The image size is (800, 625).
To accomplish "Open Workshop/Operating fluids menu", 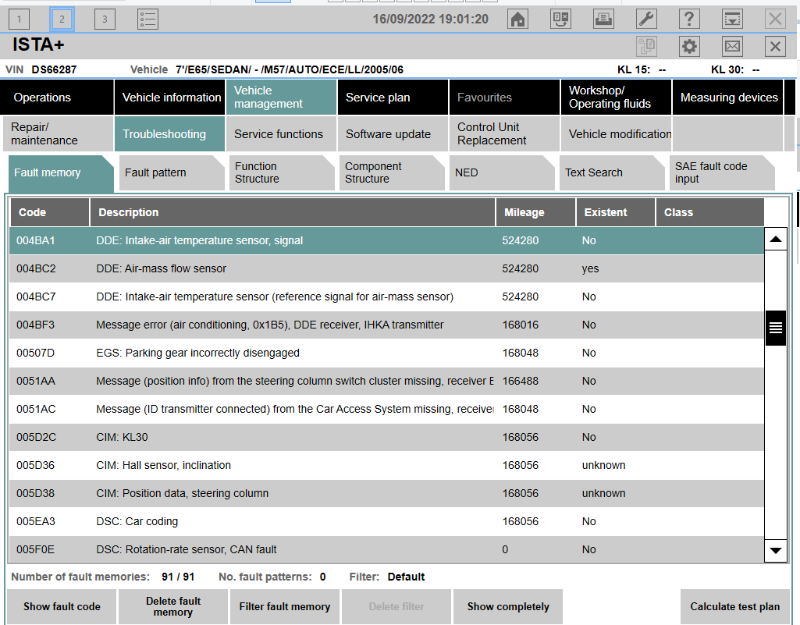I will point(616,97).
